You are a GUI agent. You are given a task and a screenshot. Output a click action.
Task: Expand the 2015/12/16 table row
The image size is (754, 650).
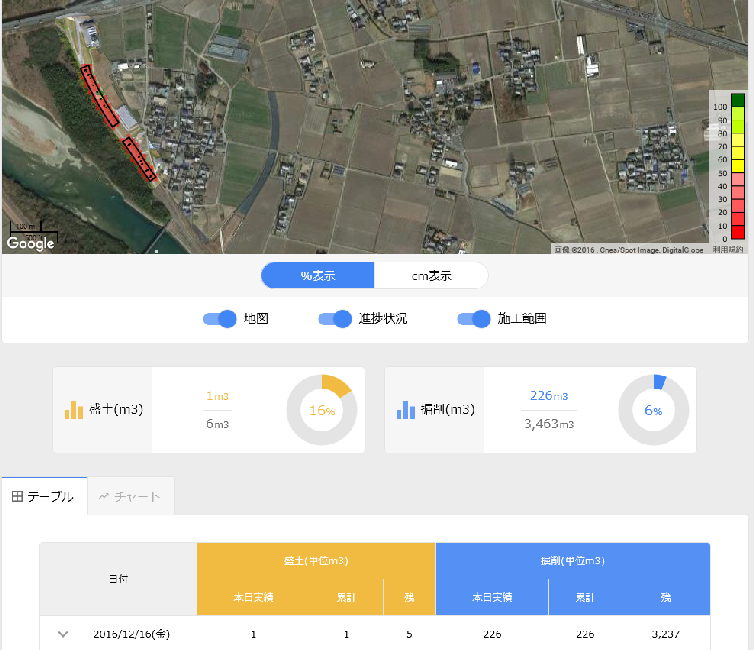[63, 634]
